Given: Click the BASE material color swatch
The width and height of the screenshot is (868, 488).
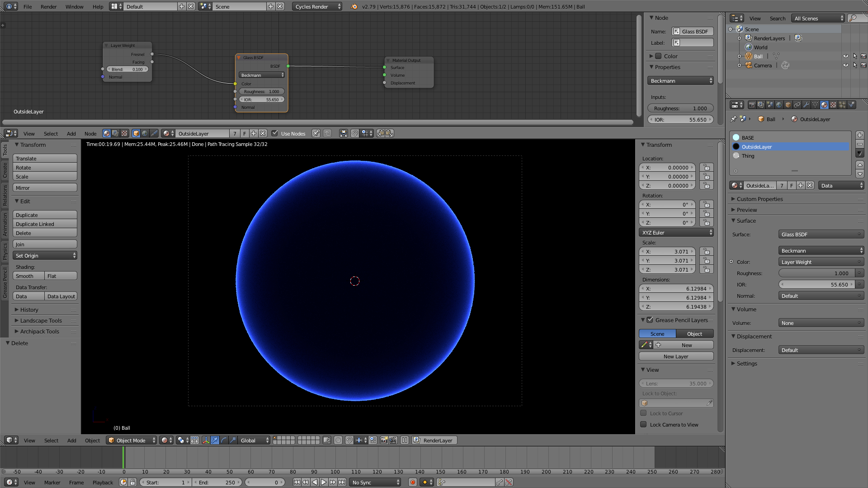Looking at the screenshot, I should pos(736,138).
